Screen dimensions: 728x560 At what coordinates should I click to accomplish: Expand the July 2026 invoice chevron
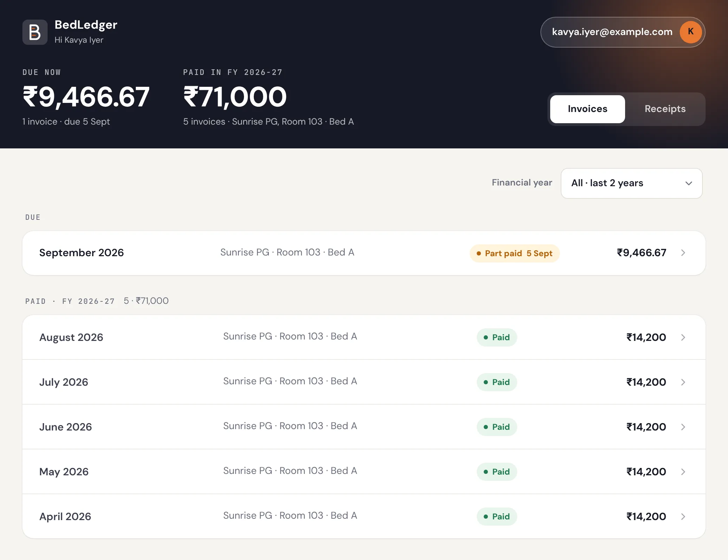(x=683, y=382)
